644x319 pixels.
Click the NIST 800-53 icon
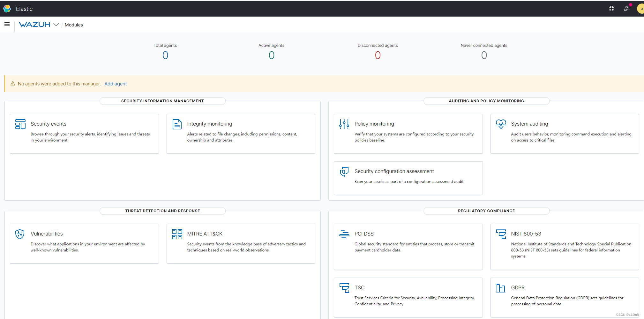501,234
